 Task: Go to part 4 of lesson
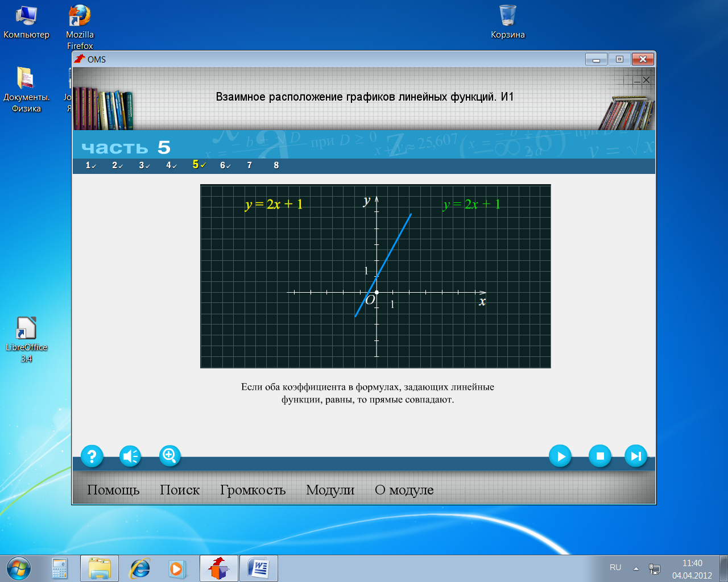click(171, 165)
